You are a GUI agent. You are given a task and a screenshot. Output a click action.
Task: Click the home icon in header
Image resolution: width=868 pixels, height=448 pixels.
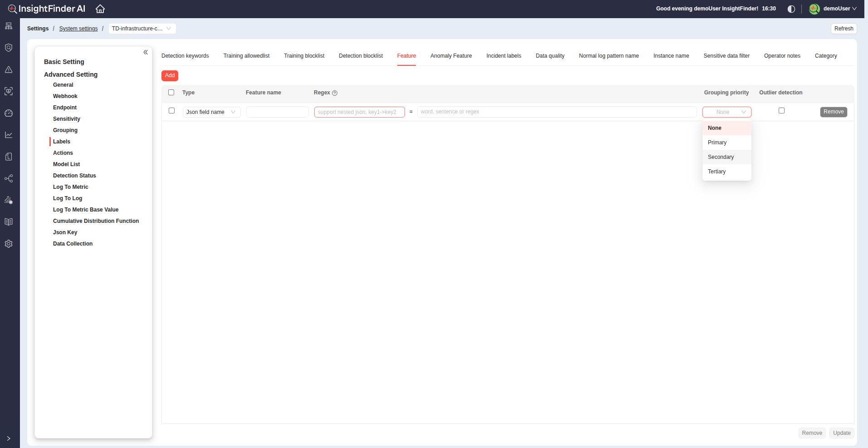[100, 9]
